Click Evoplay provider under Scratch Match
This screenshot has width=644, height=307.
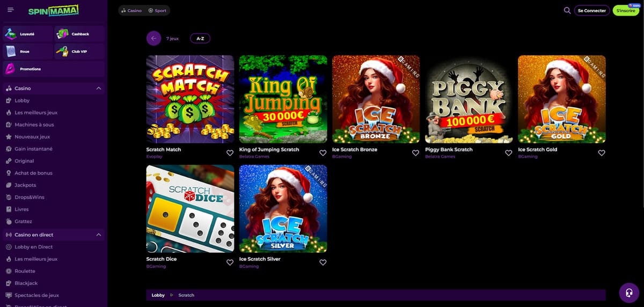pos(154,157)
